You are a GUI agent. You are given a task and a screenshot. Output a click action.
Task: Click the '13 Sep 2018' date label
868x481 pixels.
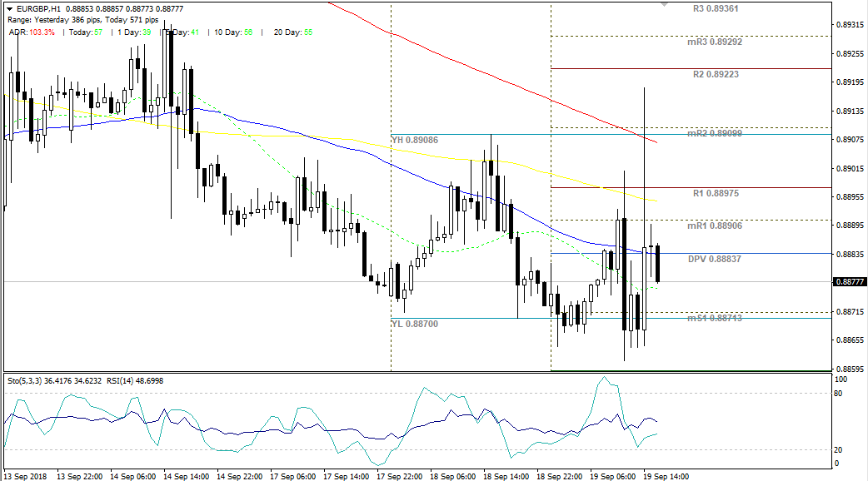(26, 476)
